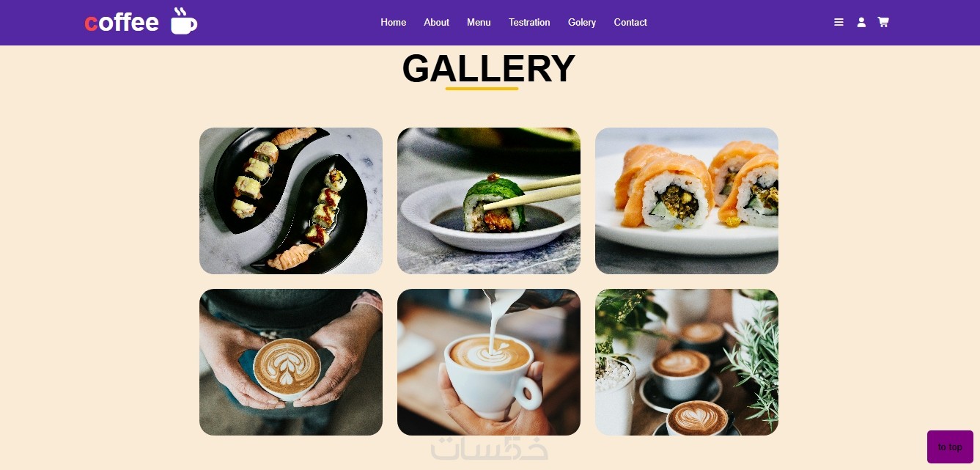View the milk pouring latte art image

pyautogui.click(x=489, y=362)
